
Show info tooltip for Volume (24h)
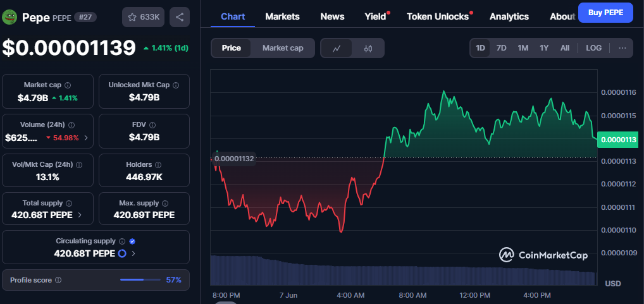[x=71, y=125]
